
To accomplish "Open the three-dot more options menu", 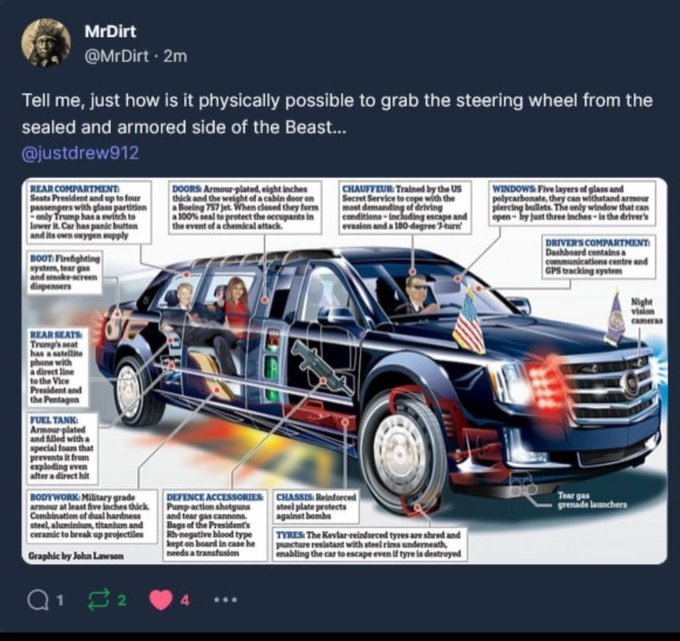I will pyautogui.click(x=226, y=600).
